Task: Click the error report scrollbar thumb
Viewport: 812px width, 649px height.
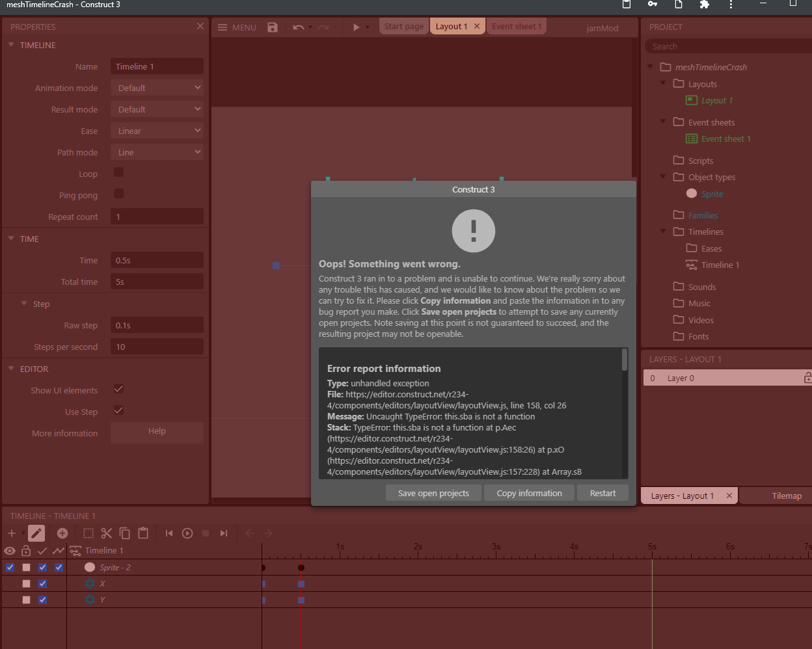Action: pyautogui.click(x=625, y=360)
